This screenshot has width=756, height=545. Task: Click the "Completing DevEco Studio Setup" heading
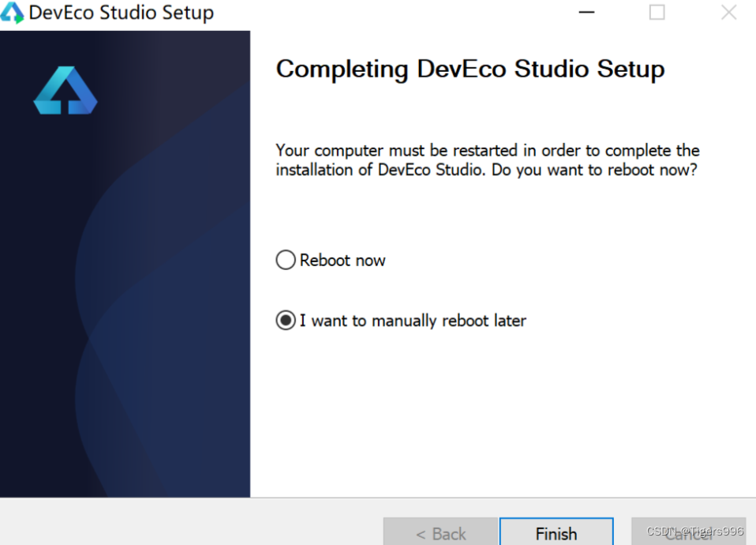470,70
